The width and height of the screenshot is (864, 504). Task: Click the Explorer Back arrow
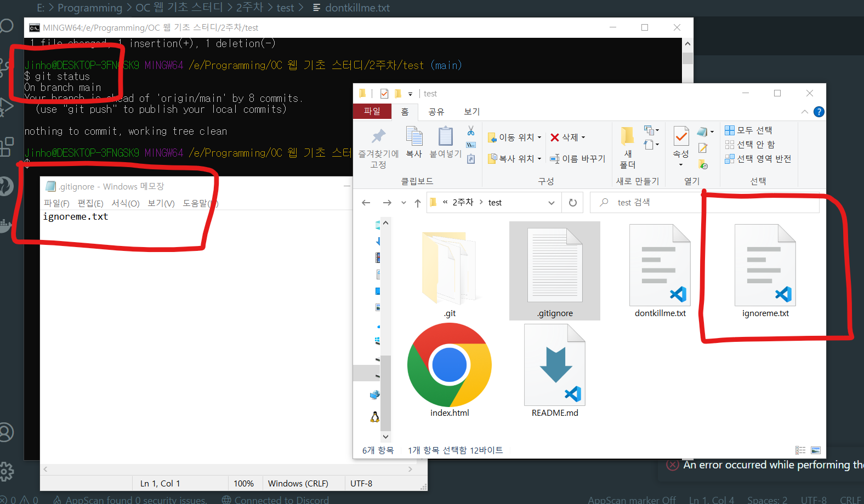tap(366, 203)
